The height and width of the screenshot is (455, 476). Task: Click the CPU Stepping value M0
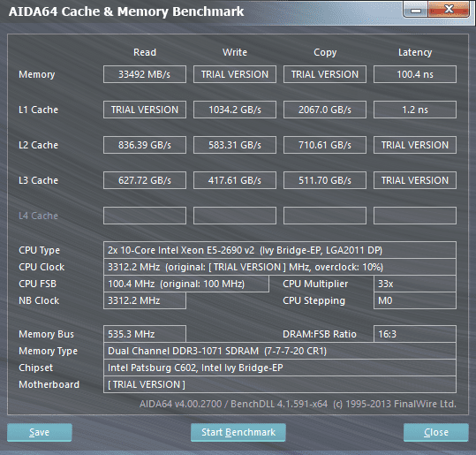tap(415, 300)
